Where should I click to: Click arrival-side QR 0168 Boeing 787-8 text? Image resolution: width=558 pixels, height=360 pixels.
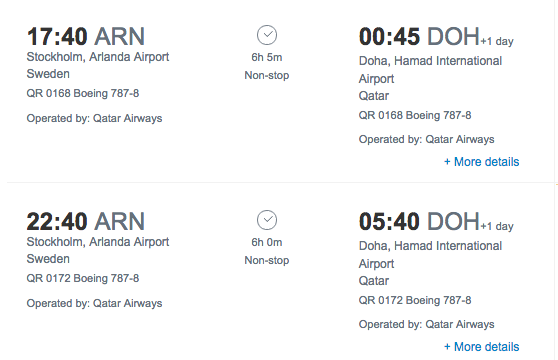tap(415, 115)
